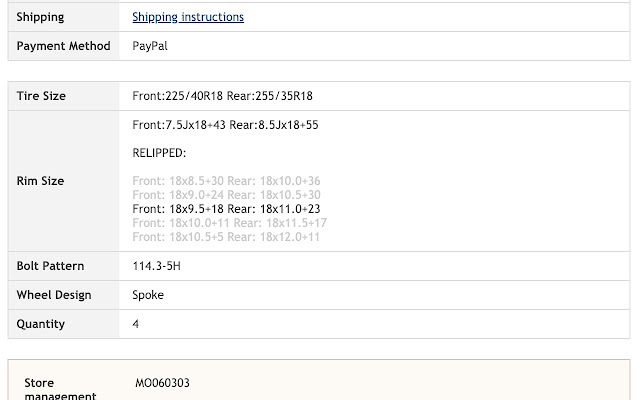Click the Wheel Design label
Screen dimensions: 640x400
(x=54, y=295)
